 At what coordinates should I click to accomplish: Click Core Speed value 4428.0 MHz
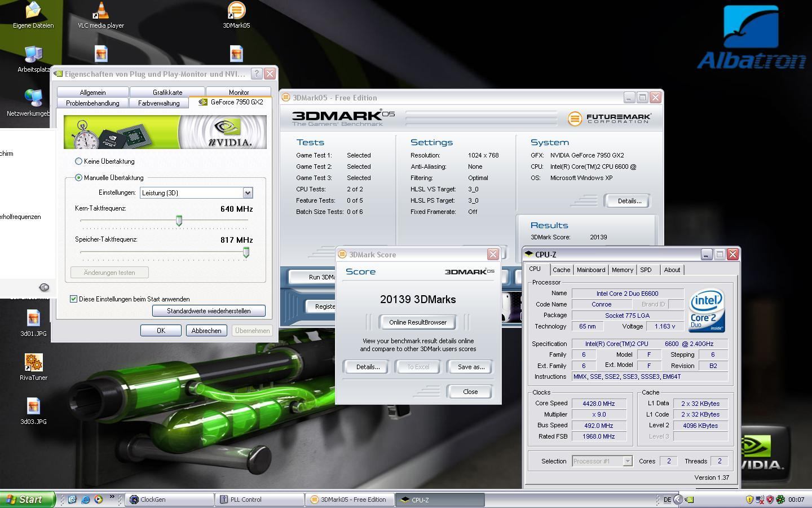point(599,404)
